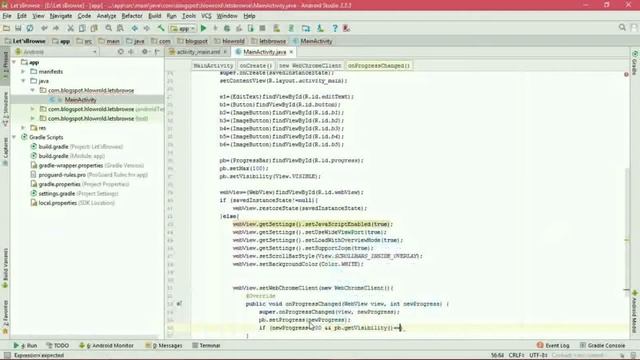Click the scroll from source target icon

120,52
